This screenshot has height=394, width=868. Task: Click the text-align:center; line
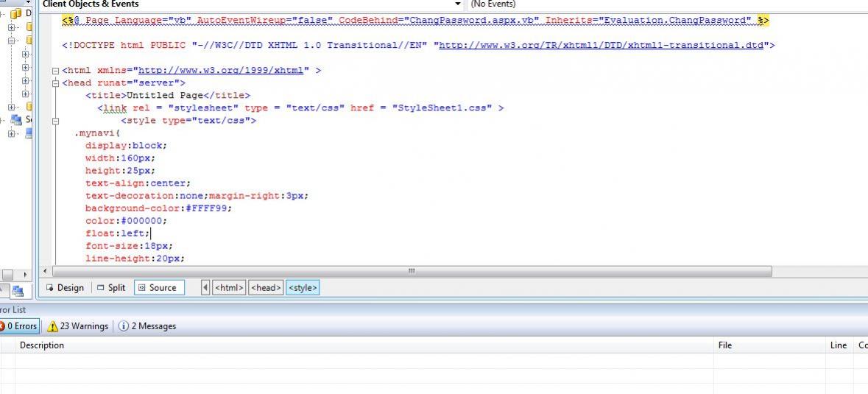tap(138, 183)
